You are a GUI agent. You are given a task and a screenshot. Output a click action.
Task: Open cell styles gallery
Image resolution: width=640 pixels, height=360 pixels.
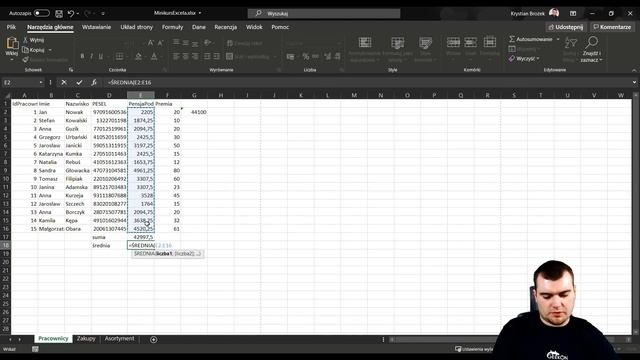(x=425, y=49)
